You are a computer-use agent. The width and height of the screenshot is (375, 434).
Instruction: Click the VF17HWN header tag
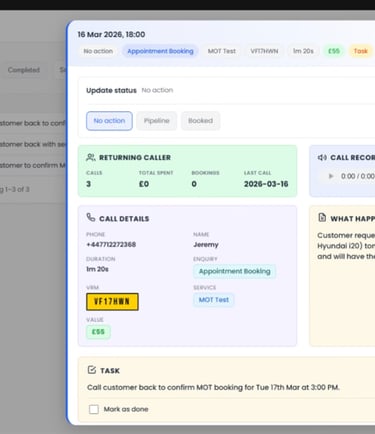tap(264, 51)
